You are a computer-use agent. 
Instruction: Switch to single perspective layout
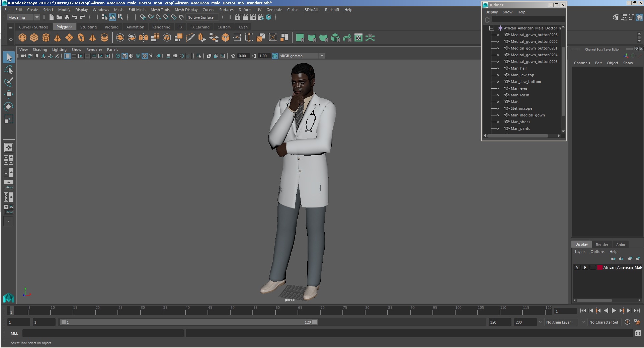[x=9, y=148]
